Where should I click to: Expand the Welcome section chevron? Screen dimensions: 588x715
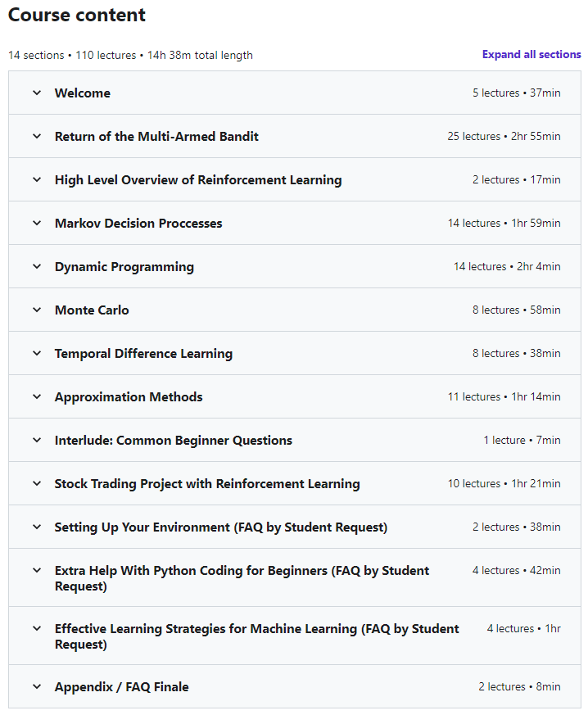click(37, 93)
